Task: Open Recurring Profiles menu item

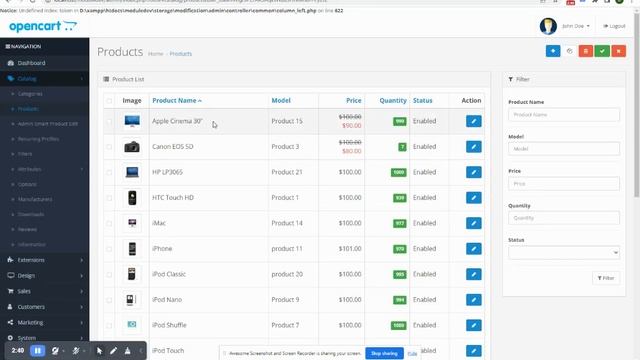Action: pos(38,139)
